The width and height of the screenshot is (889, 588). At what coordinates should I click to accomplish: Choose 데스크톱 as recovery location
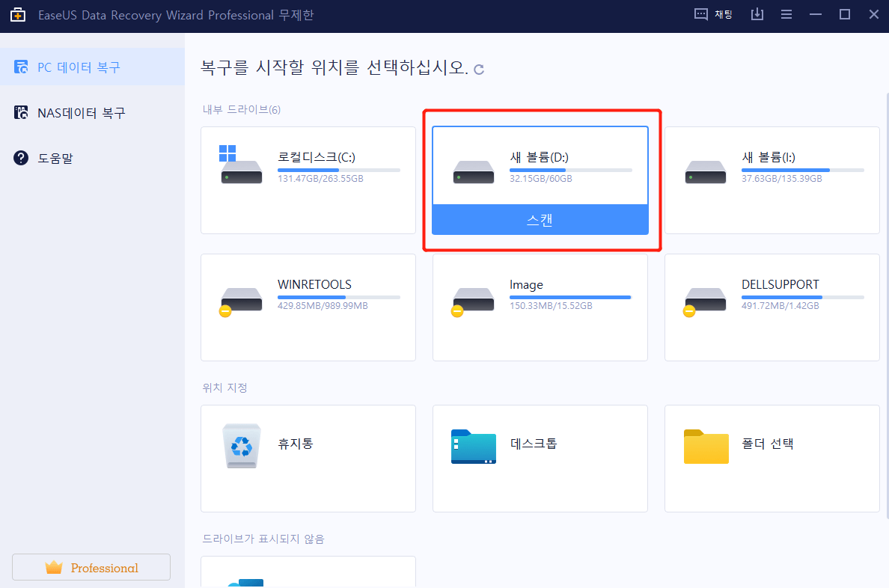(540, 459)
